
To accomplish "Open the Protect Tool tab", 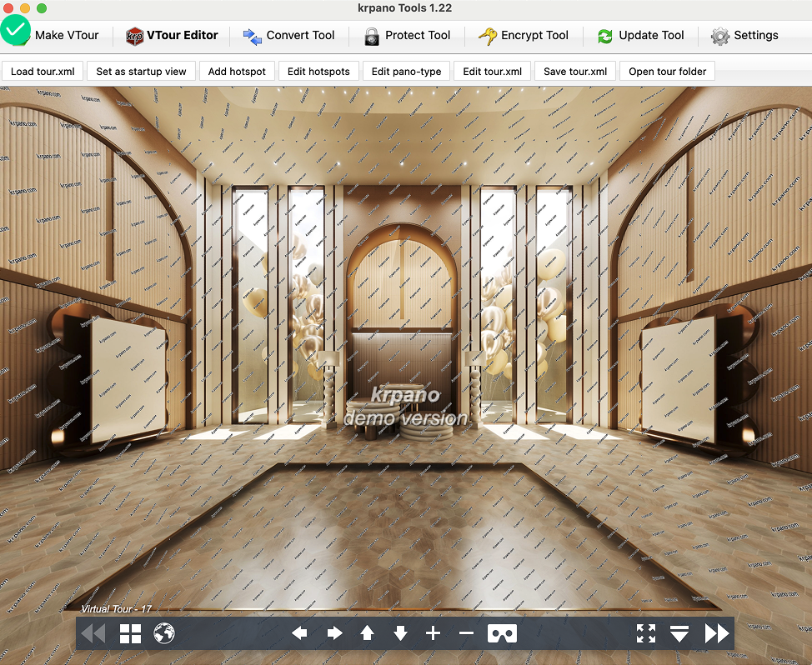I will 407,35.
